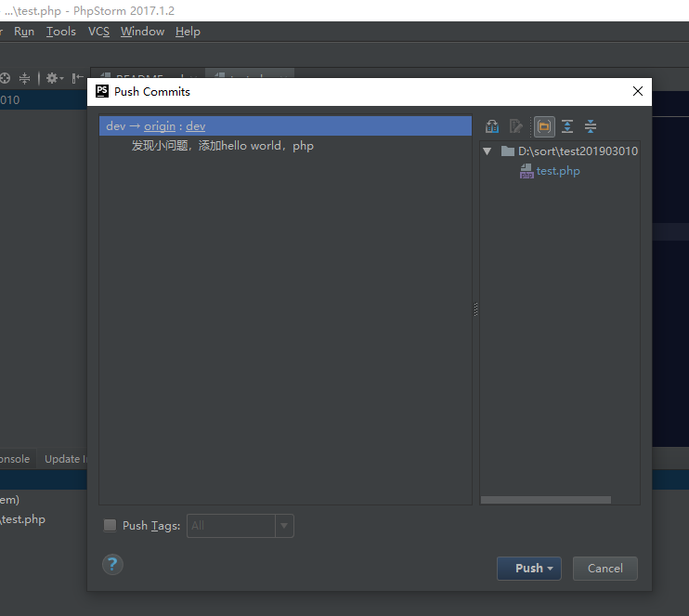Screen dimensions: 689x616
Task: Click the dev target branch link
Action: (196, 126)
